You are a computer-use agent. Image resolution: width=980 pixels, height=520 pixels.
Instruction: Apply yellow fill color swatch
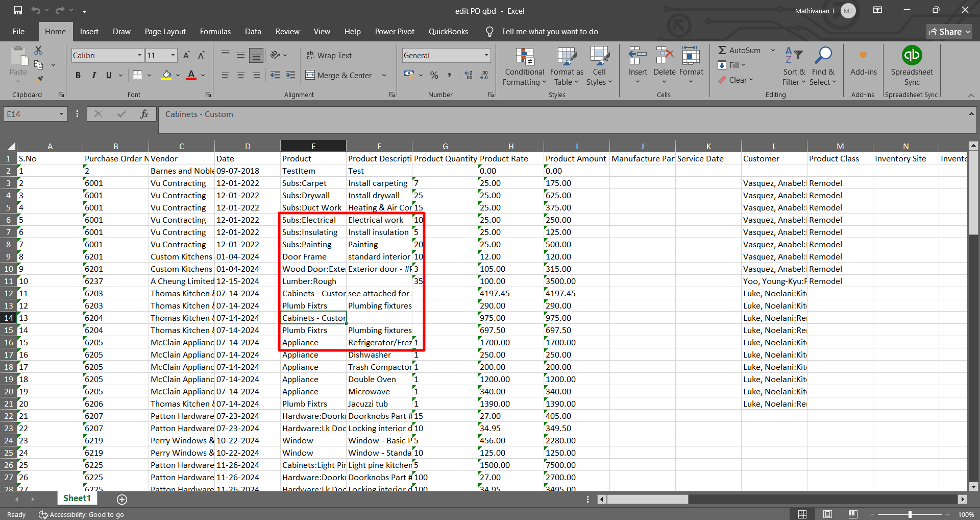[166, 76]
